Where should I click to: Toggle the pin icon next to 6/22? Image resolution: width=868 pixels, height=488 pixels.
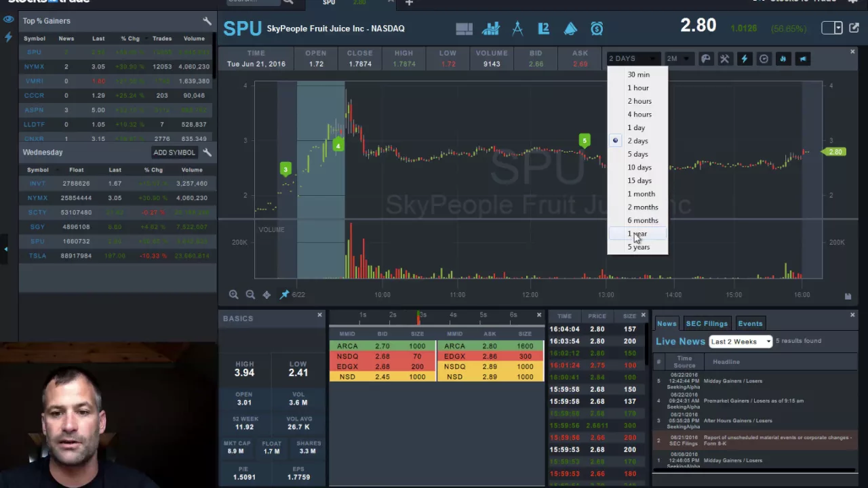tap(284, 294)
